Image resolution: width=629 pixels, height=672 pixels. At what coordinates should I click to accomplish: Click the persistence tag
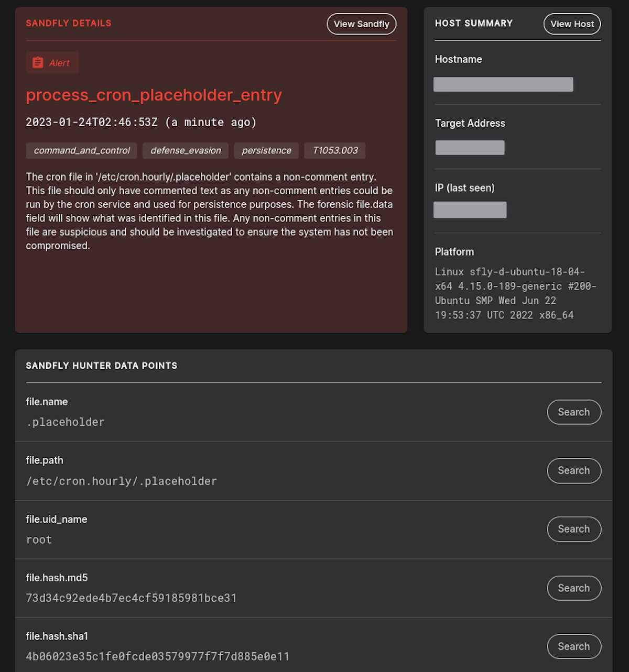click(x=266, y=150)
